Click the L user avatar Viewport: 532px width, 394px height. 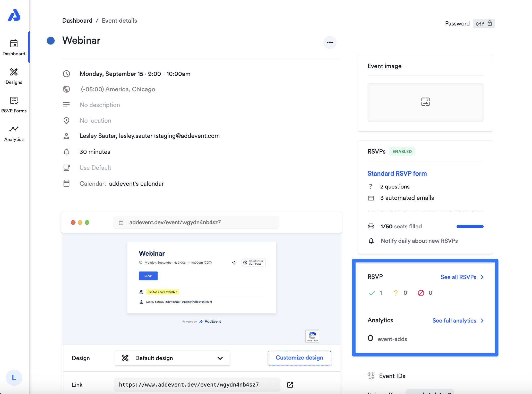point(14,378)
